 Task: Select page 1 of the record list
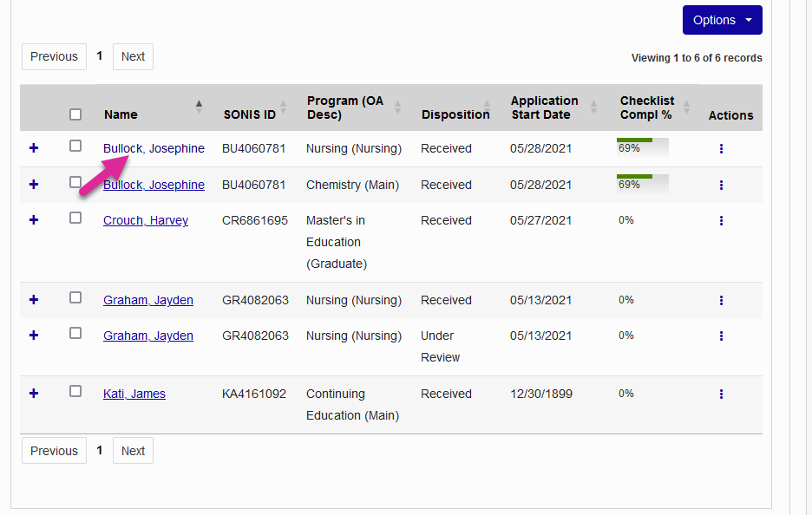[x=99, y=56]
